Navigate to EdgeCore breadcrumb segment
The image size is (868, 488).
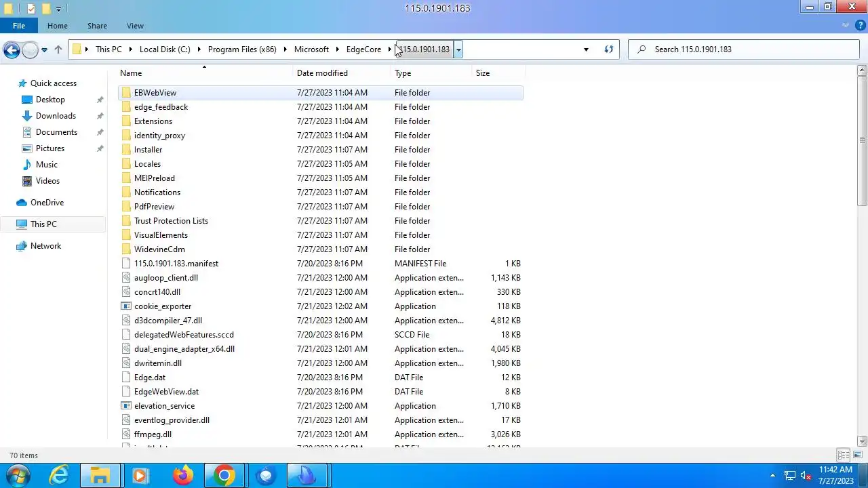pyautogui.click(x=363, y=49)
